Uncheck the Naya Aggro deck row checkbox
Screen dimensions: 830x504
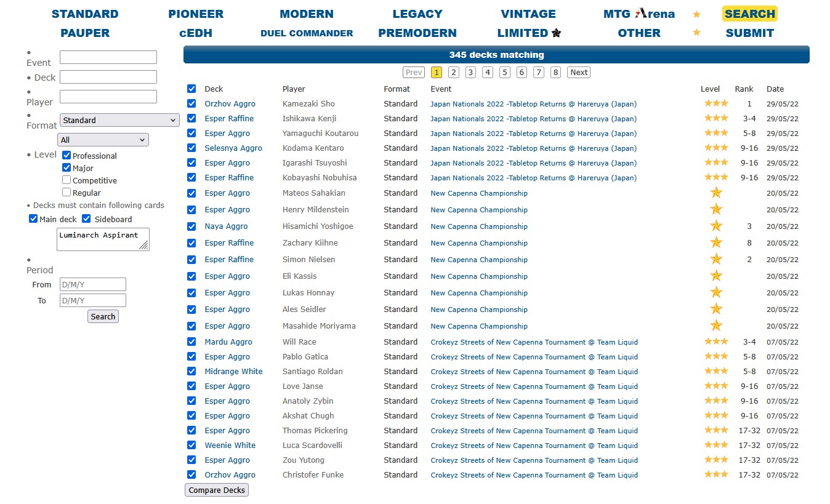(191, 226)
